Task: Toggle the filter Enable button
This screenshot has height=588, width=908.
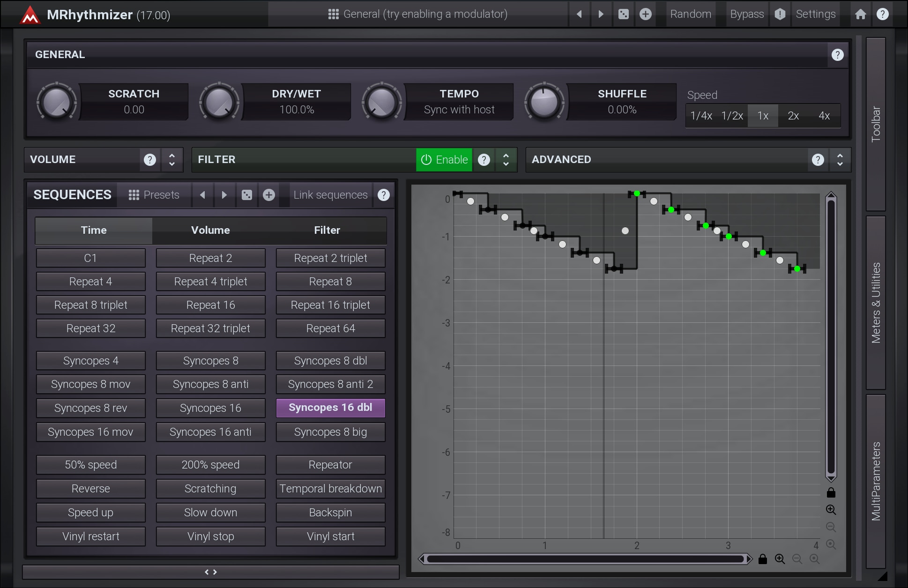Action: (x=444, y=160)
